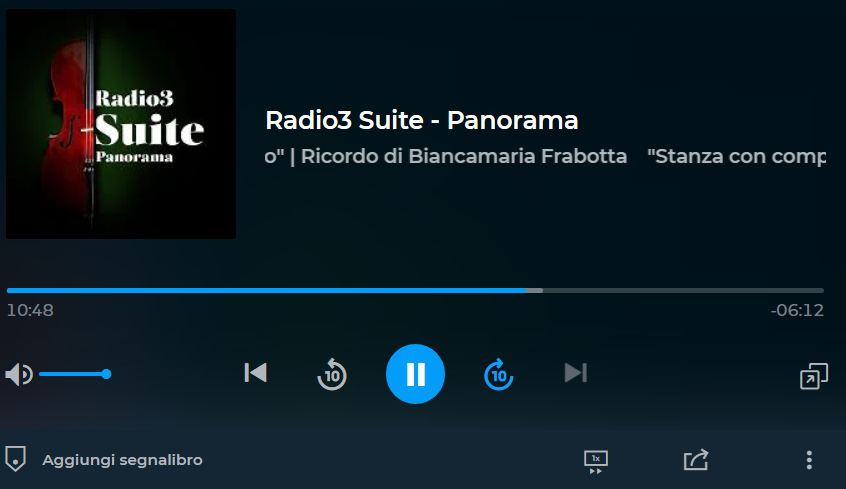Skip to previous track
The height and width of the screenshot is (489, 846).
pyautogui.click(x=255, y=373)
